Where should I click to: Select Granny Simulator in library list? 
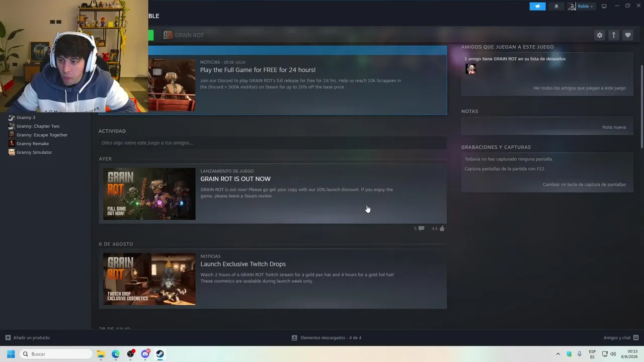pyautogui.click(x=34, y=152)
